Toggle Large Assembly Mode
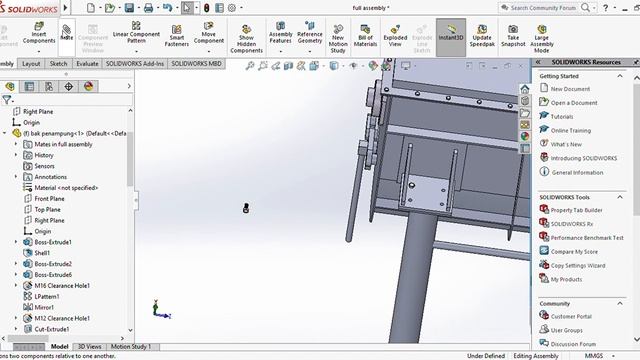The width and height of the screenshot is (640, 360). pos(542,39)
